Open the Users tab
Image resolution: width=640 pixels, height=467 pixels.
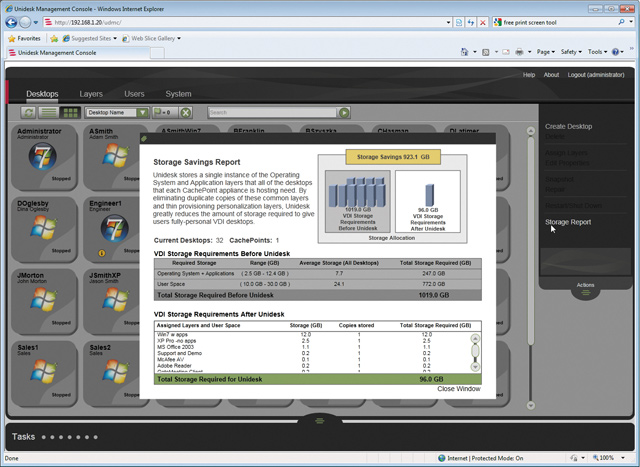(134, 94)
